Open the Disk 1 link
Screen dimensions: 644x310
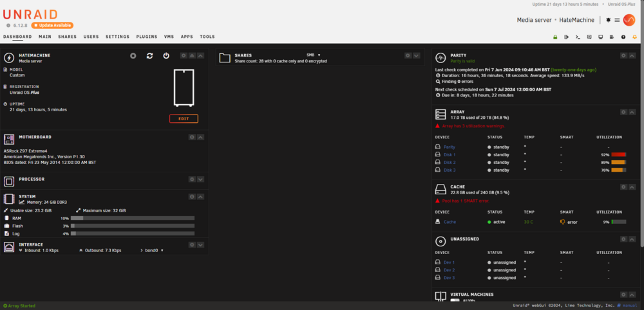pos(450,154)
